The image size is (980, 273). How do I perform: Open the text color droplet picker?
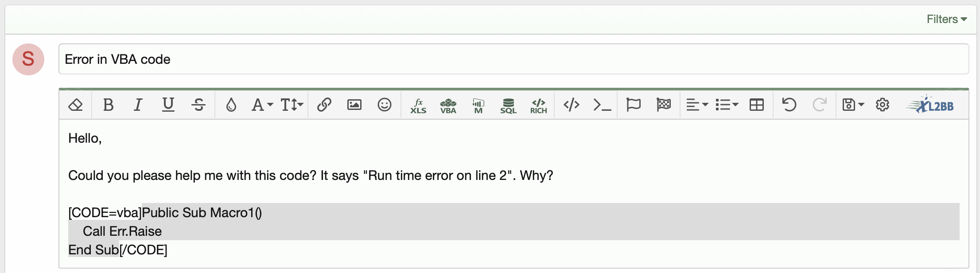pyautogui.click(x=231, y=105)
